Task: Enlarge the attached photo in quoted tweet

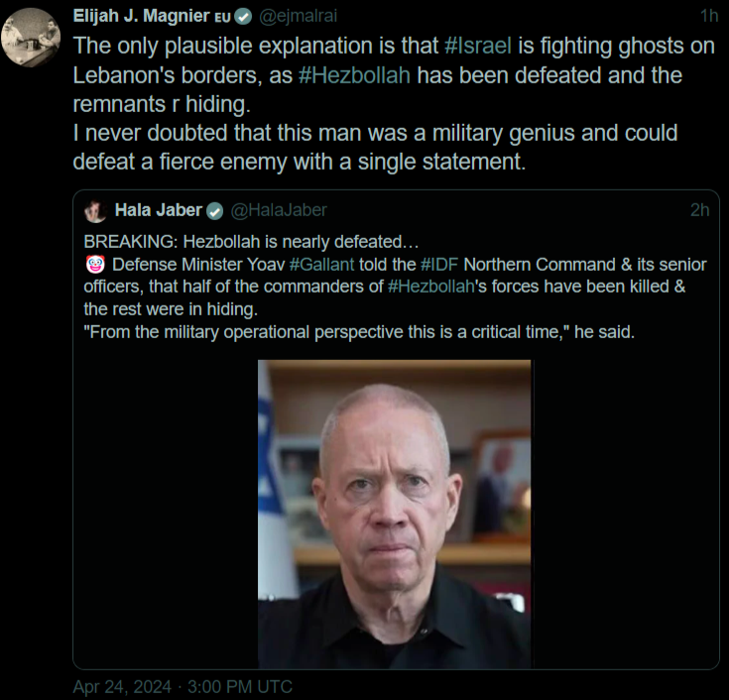Action: [x=395, y=514]
